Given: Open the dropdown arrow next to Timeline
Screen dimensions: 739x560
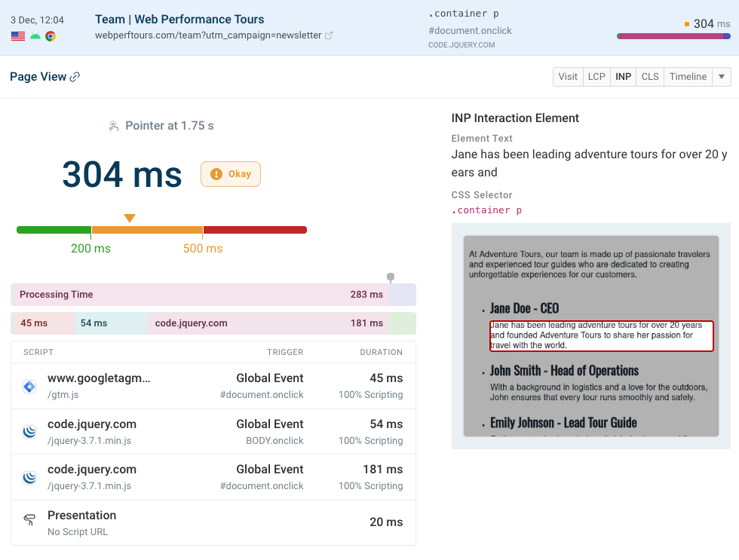Looking at the screenshot, I should click(722, 77).
